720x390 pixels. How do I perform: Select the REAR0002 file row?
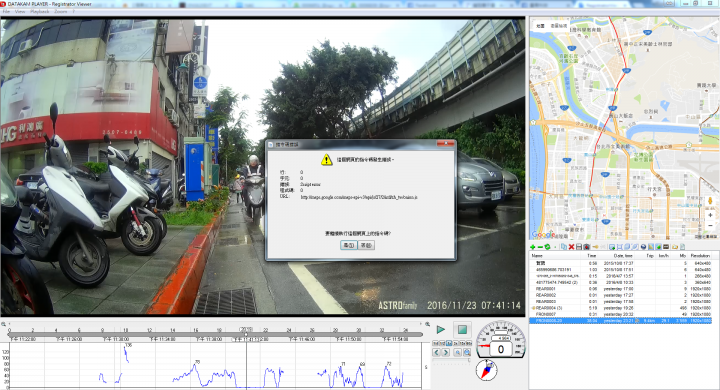tap(620, 295)
